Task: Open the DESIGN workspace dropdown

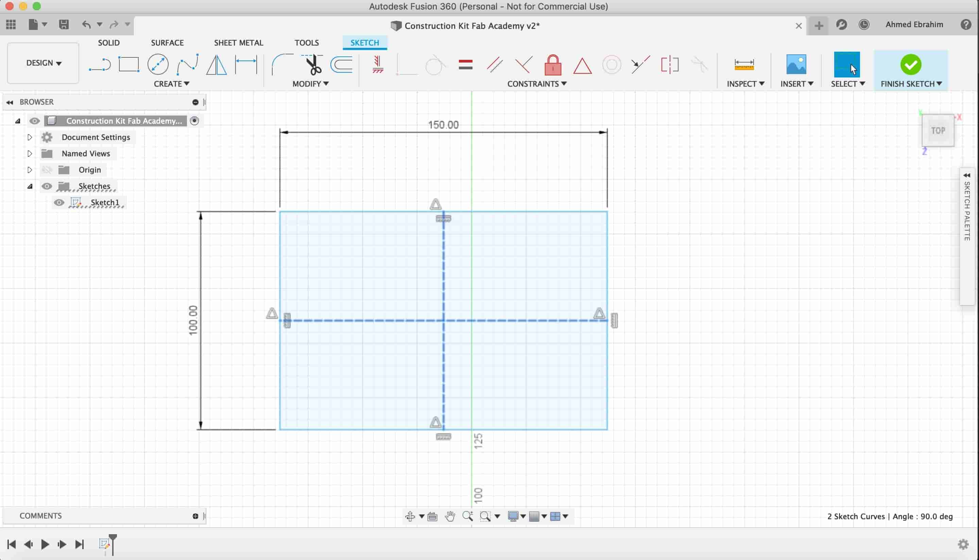Action: (x=44, y=63)
